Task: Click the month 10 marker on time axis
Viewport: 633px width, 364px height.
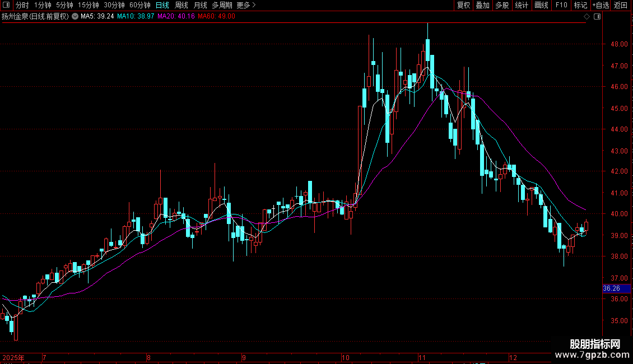Action: [345, 358]
